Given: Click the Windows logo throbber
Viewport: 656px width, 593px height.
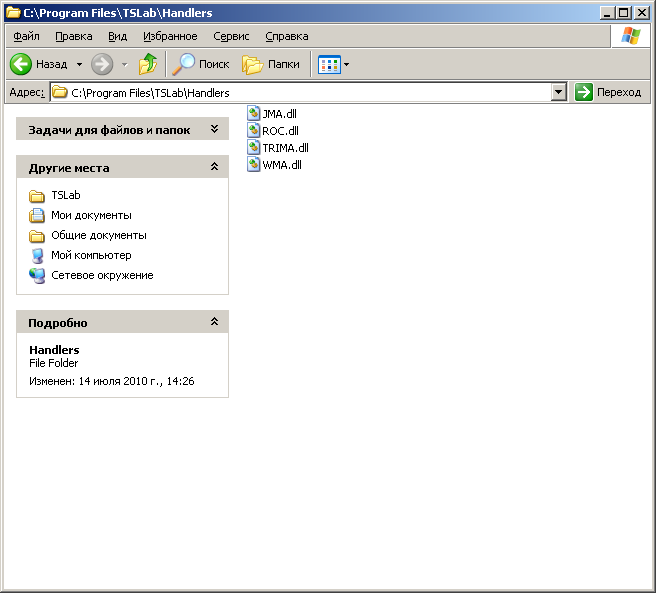Looking at the screenshot, I should pos(631,36).
